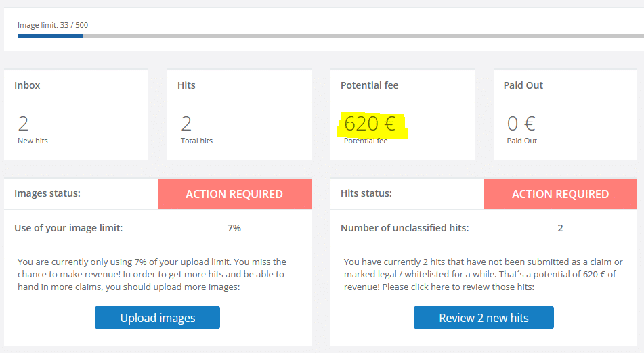Click the Inbox new hits count

tap(23, 124)
